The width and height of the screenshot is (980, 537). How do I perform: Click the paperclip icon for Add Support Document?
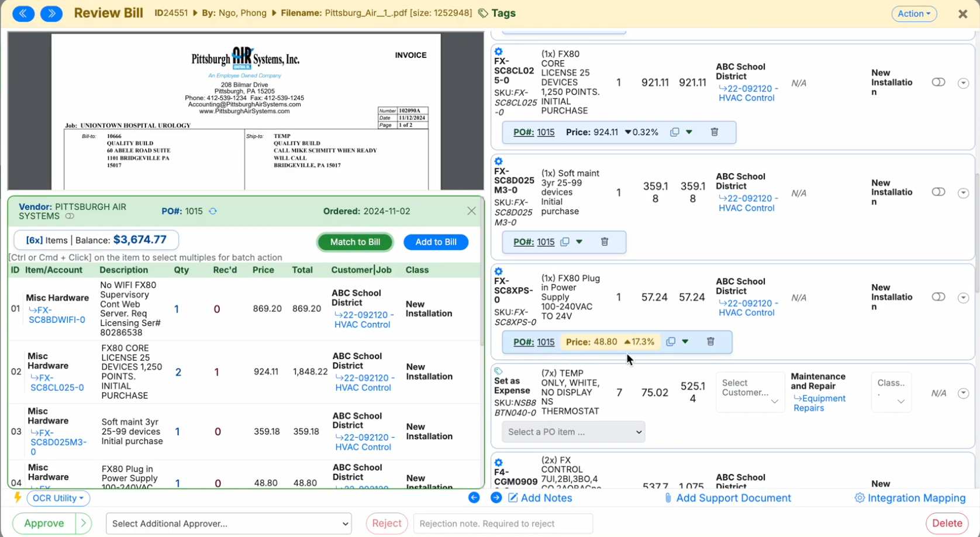click(x=668, y=498)
